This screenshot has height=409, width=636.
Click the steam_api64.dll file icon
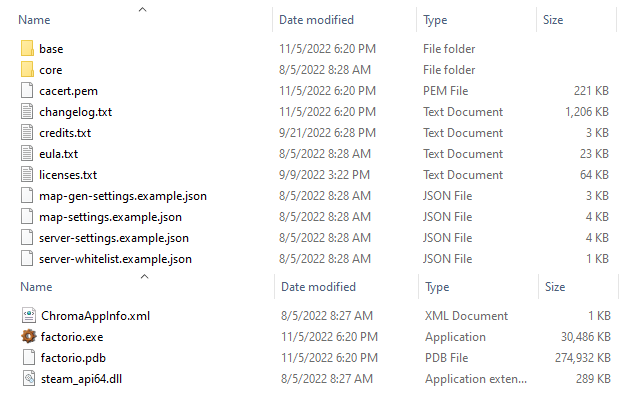tap(28, 379)
